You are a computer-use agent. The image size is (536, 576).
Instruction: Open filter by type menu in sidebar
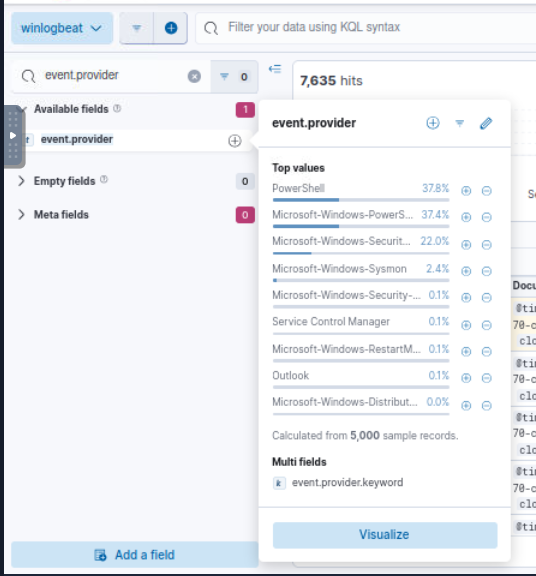point(234,76)
